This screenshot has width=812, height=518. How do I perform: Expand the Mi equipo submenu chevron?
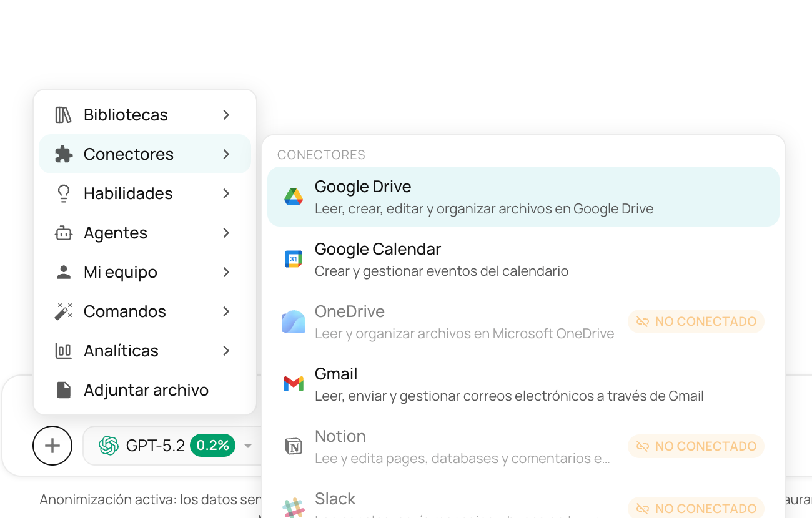coord(226,272)
